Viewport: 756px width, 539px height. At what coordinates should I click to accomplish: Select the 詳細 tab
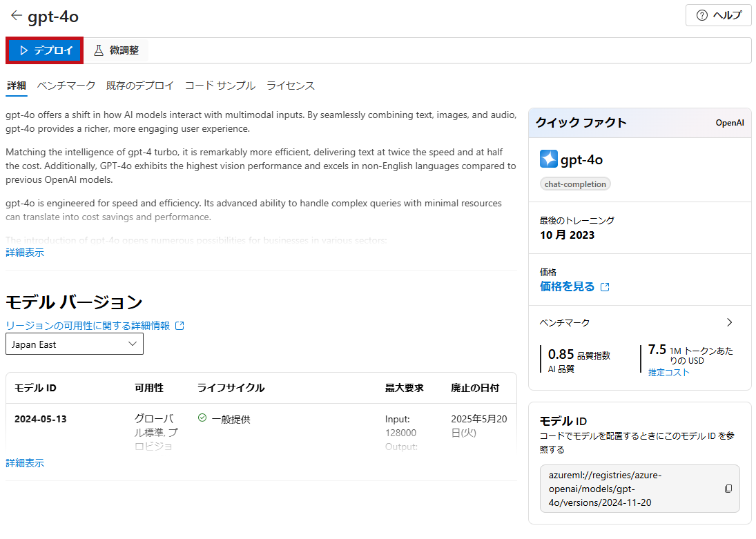(x=17, y=86)
